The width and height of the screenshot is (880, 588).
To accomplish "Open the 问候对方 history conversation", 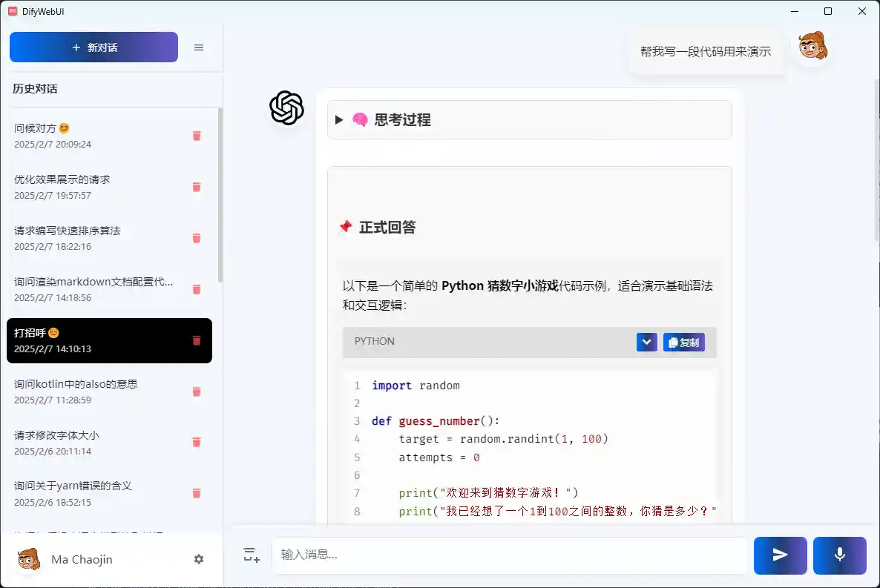I will pyautogui.click(x=109, y=136).
